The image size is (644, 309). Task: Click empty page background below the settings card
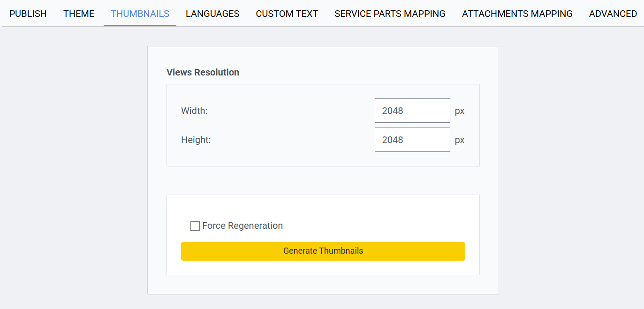(x=323, y=302)
